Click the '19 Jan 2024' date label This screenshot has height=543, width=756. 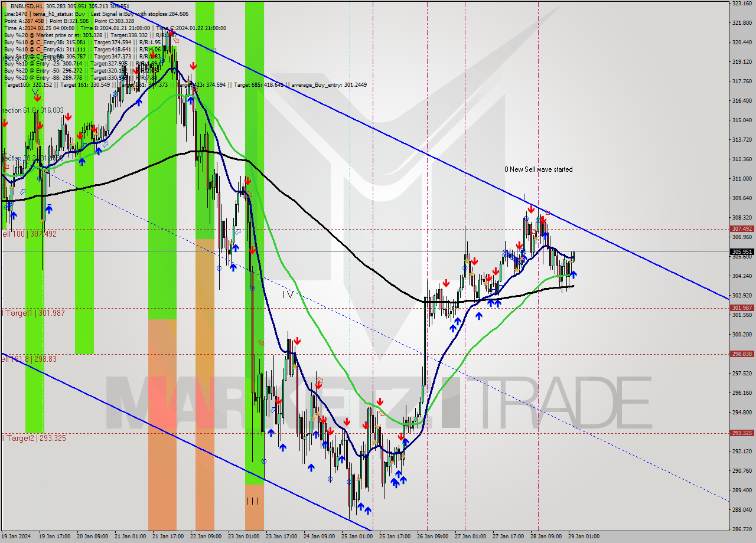pos(17,537)
